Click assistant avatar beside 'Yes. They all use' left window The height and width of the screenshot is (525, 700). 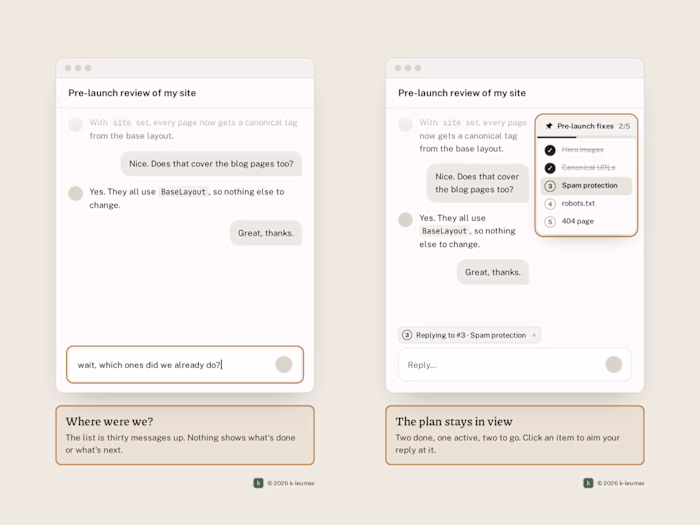tap(75, 193)
